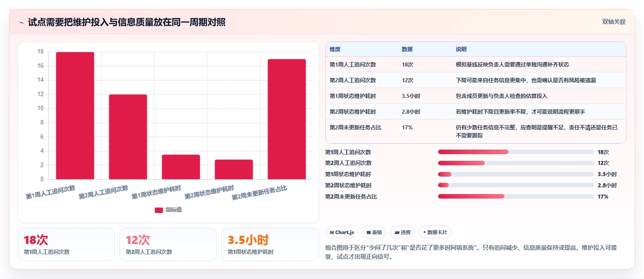
Task: Click the 指标值 legend label
Action: point(174,210)
